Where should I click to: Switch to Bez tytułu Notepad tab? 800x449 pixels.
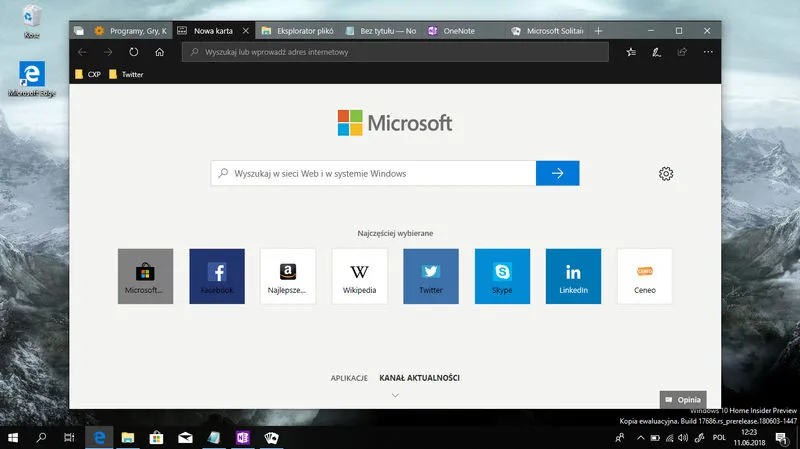[381, 31]
